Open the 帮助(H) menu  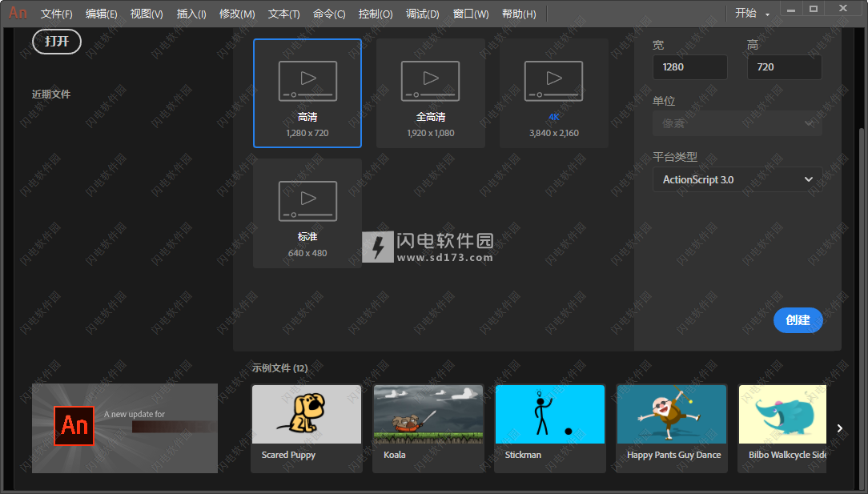519,14
